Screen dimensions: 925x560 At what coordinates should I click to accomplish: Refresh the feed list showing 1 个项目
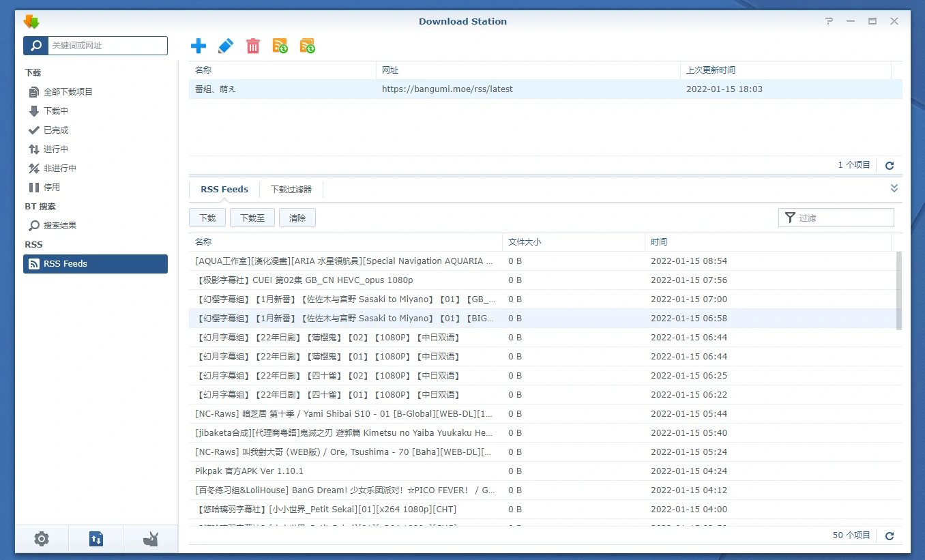click(x=890, y=165)
